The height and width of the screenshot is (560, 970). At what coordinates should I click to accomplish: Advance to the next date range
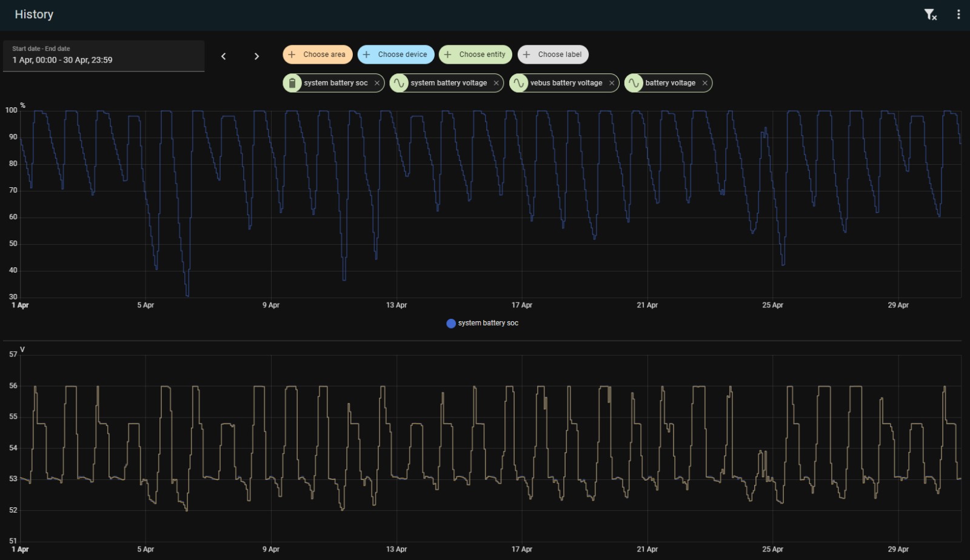[256, 56]
